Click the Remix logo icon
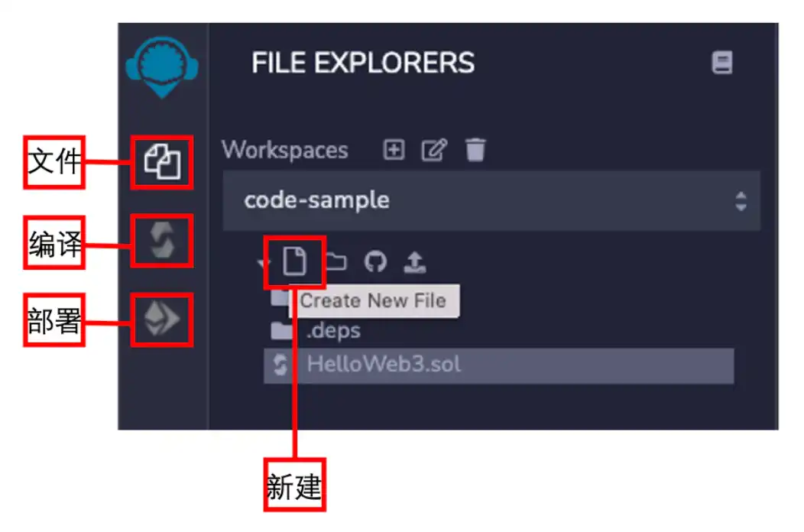Viewport: 804px width, 532px height. coord(162,66)
